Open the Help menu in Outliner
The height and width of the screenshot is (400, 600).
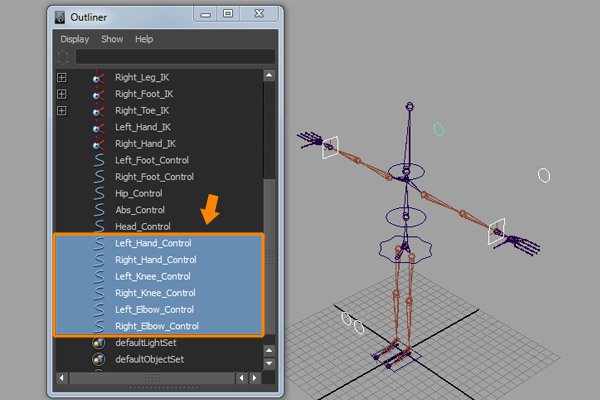[x=144, y=39]
